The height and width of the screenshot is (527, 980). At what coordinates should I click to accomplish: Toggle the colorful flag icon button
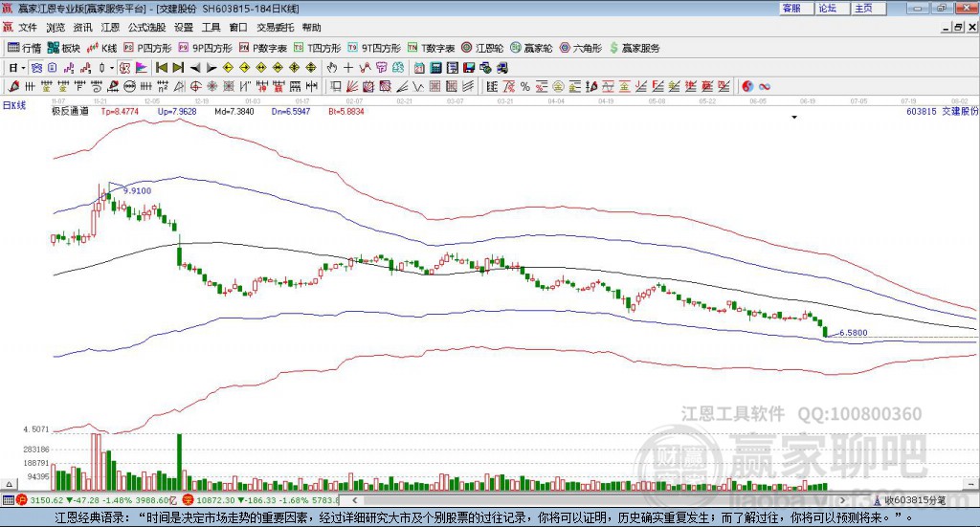[x=142, y=68]
